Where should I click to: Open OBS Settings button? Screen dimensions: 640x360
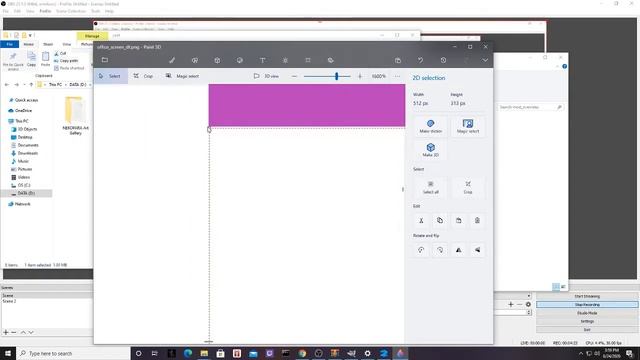pos(587,321)
